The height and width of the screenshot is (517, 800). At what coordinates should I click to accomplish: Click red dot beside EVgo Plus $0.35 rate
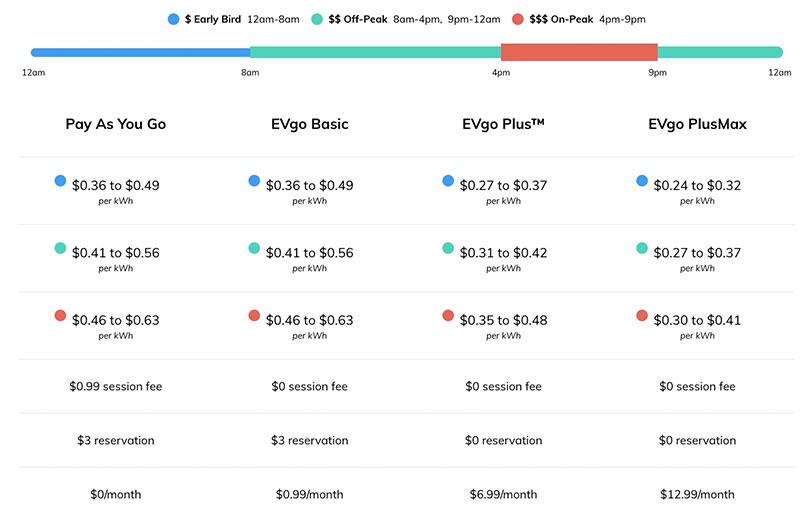(x=448, y=316)
